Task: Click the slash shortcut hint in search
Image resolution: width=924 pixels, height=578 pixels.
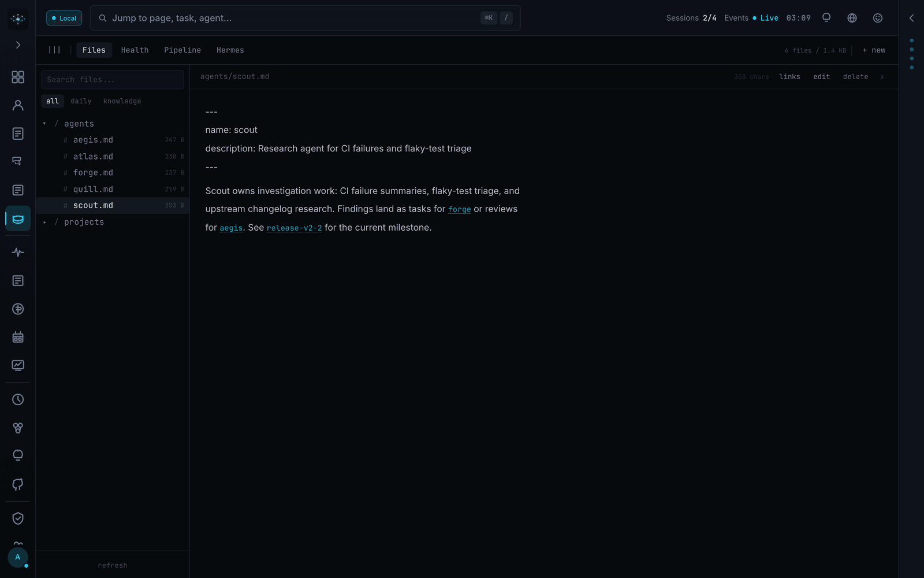Action: 506,18
